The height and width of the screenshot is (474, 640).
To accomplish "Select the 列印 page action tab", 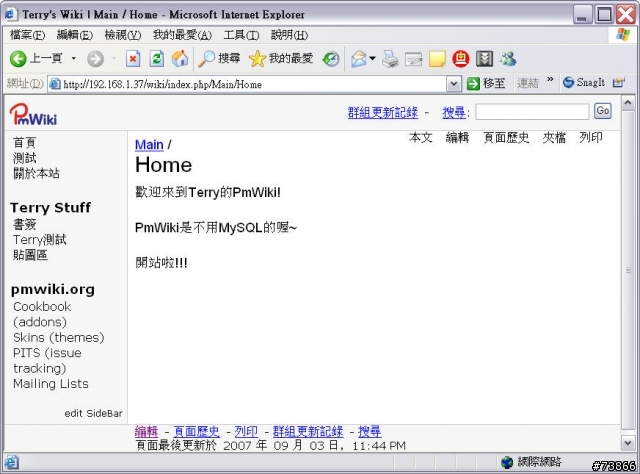I will tap(591, 138).
